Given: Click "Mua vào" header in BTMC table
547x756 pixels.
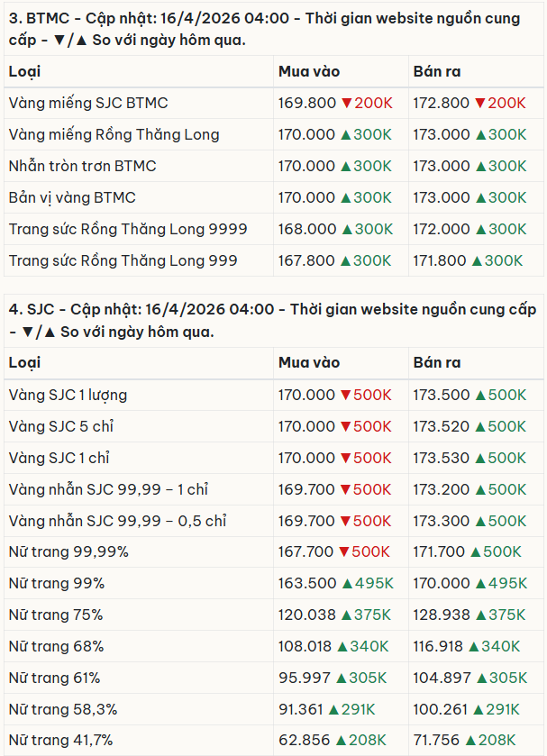Looking at the screenshot, I should tap(309, 71).
